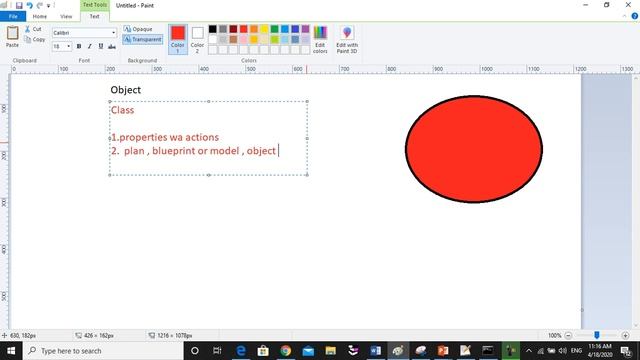Open Windows Start menu

coord(11,351)
